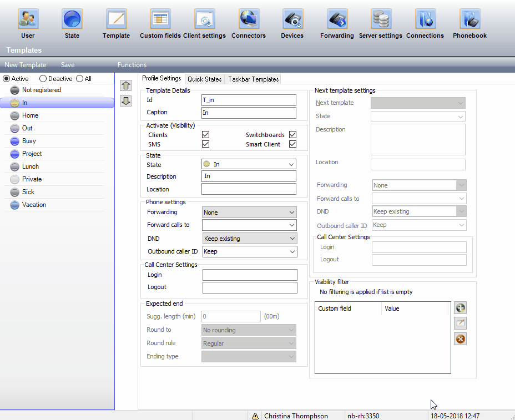Image resolution: width=515 pixels, height=420 pixels.
Task: Toggle the SMS visibility checkbox
Action: pos(205,144)
